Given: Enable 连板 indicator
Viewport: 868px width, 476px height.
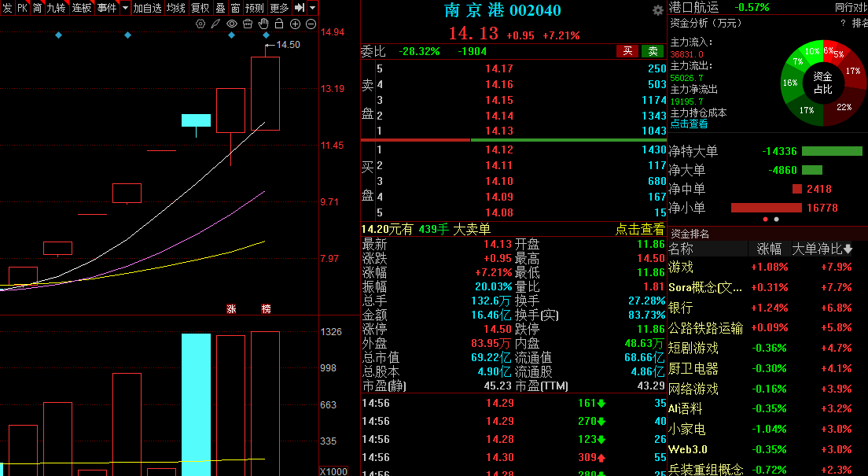Looking at the screenshot, I should [x=82, y=8].
